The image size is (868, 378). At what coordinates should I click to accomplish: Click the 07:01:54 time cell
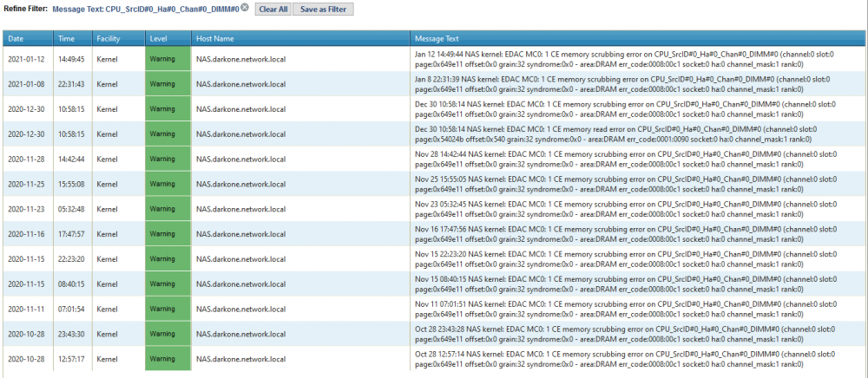point(71,309)
